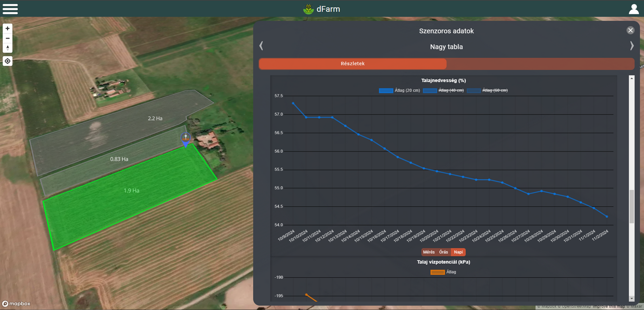Viewport: 644px width, 310px height.
Task: Click the dFarm logo
Action: tap(322, 9)
